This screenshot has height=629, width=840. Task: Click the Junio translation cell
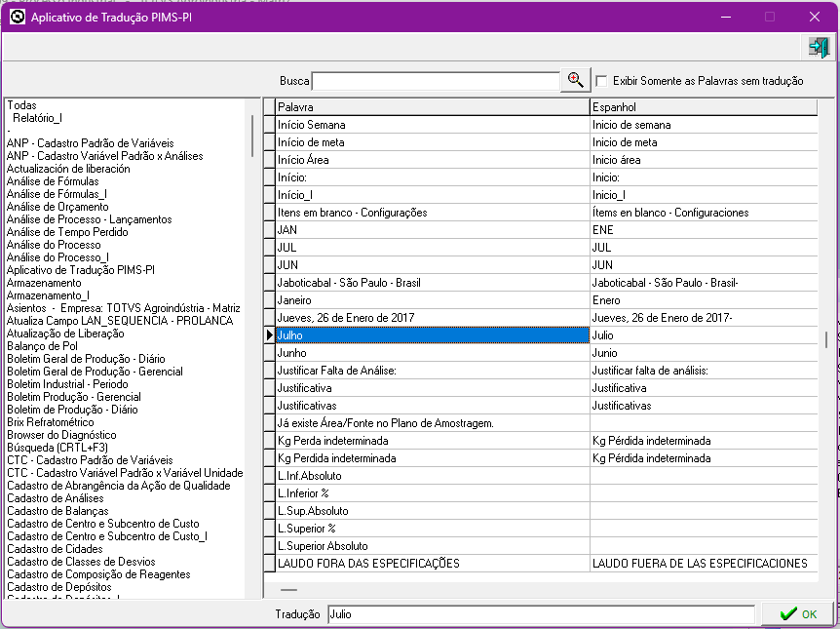click(x=704, y=353)
